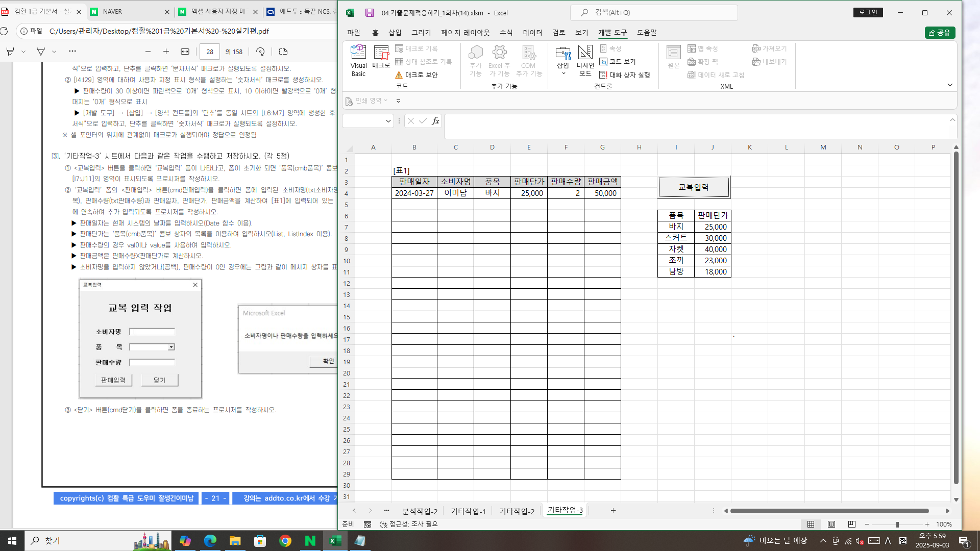Click the fx insert function icon
The image size is (980, 551).
435,121
